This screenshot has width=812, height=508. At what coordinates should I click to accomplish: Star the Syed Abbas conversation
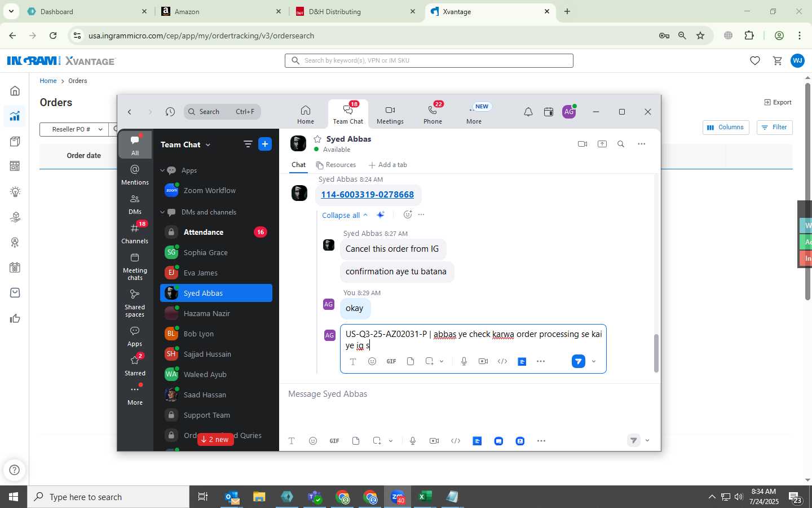317,139
